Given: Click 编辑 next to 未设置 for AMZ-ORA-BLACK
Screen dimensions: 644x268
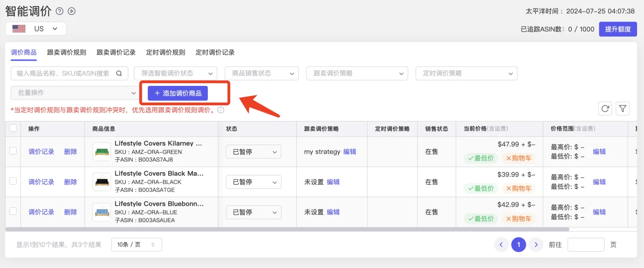Looking at the screenshot, I should [x=333, y=182].
